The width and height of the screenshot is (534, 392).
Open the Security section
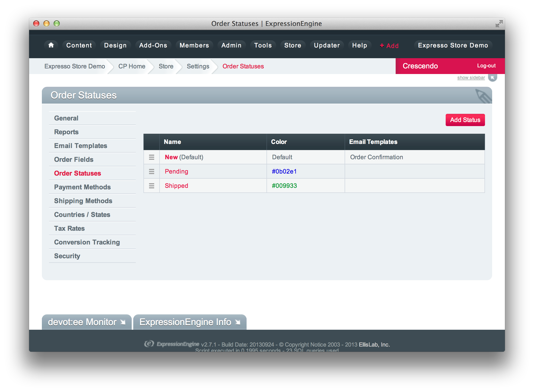point(92,256)
